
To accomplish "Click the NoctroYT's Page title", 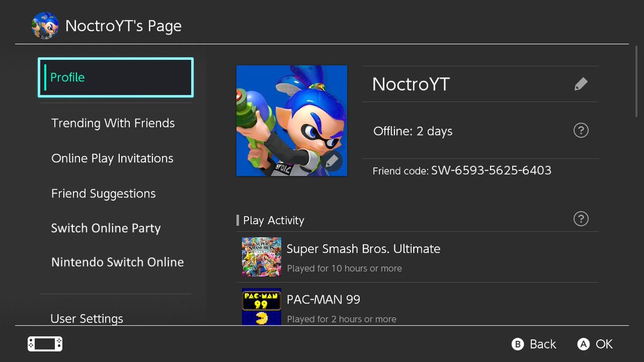I will (123, 26).
